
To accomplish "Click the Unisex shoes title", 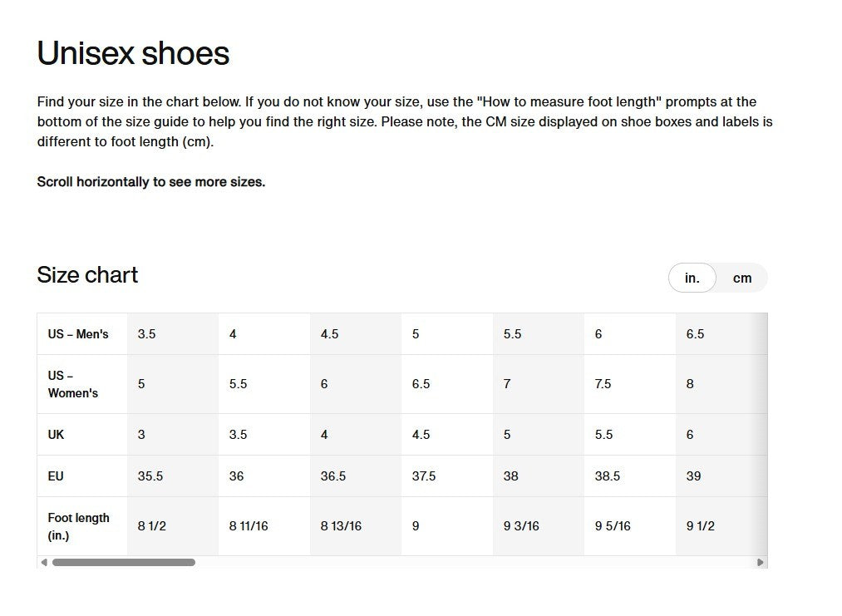I will coord(133,53).
